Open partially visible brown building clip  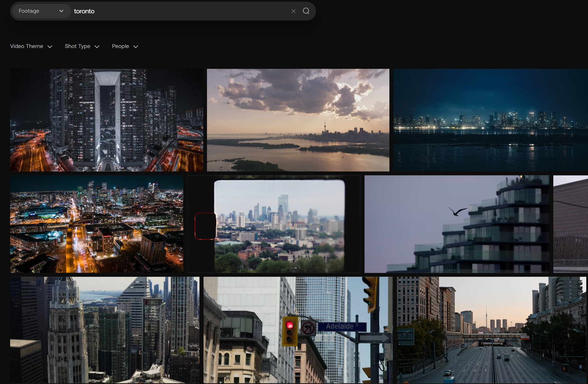pyautogui.click(x=570, y=224)
